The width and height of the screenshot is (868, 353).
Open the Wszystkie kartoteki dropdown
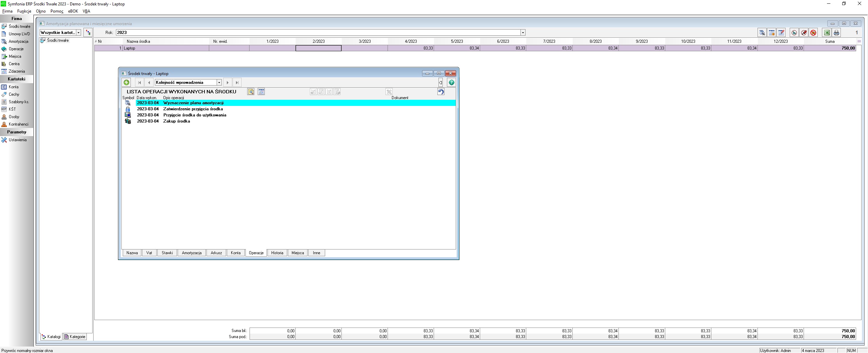click(x=78, y=33)
